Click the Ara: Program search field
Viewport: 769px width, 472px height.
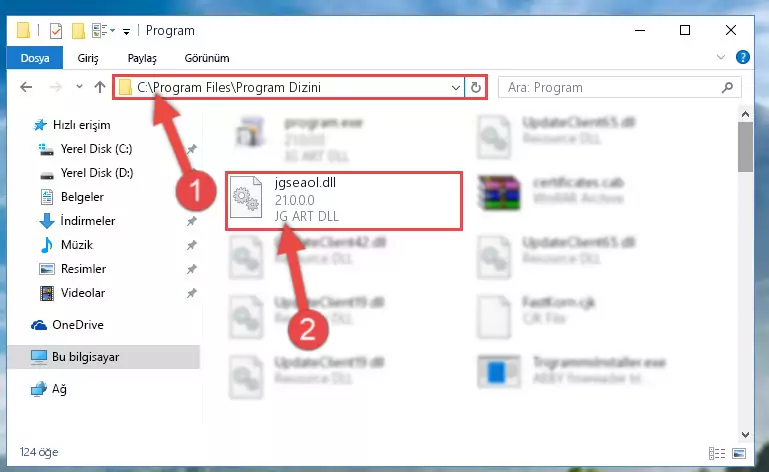[613, 87]
